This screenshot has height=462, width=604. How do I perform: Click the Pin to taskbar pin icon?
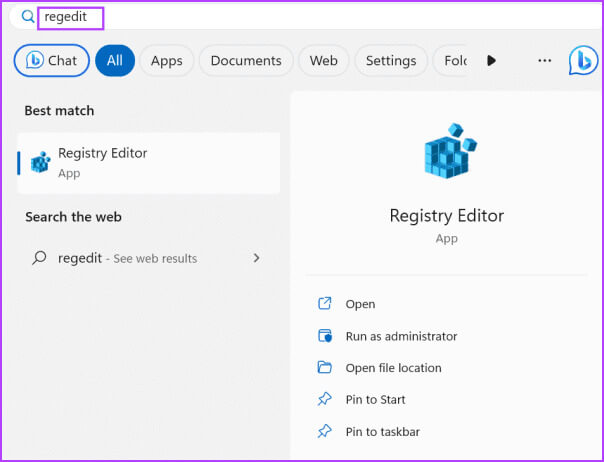tap(324, 432)
